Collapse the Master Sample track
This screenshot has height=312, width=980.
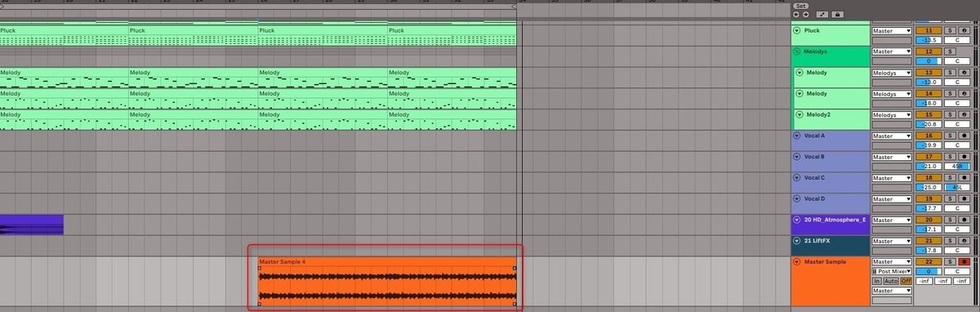click(x=796, y=262)
